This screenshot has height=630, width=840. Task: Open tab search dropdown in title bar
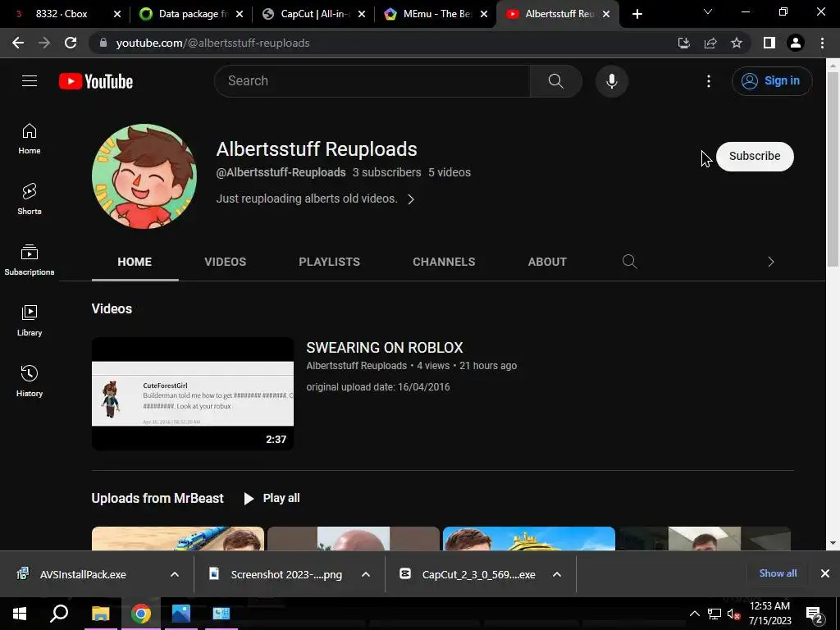pos(708,11)
